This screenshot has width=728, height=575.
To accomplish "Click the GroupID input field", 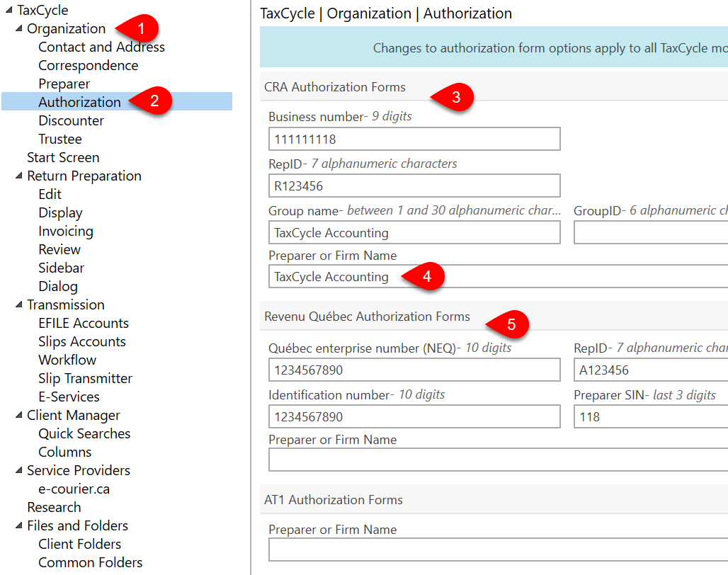I will tap(651, 232).
